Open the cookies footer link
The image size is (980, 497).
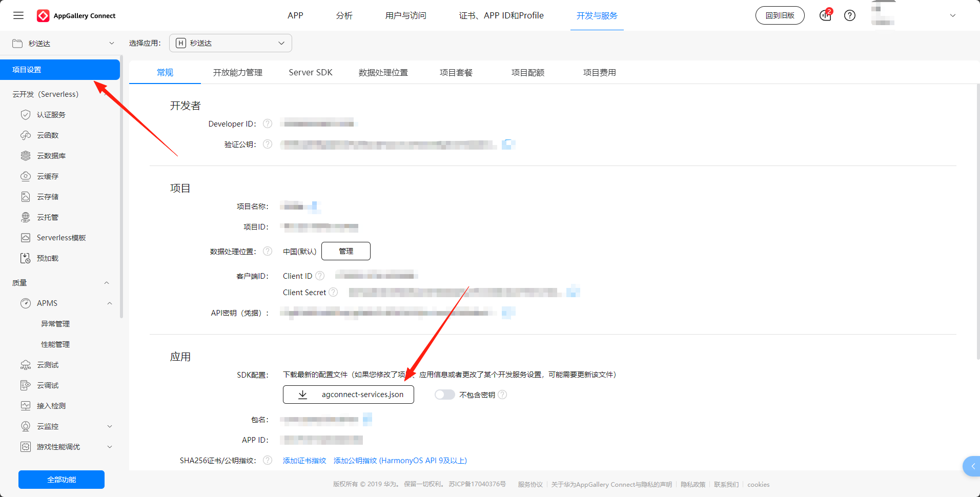point(759,484)
